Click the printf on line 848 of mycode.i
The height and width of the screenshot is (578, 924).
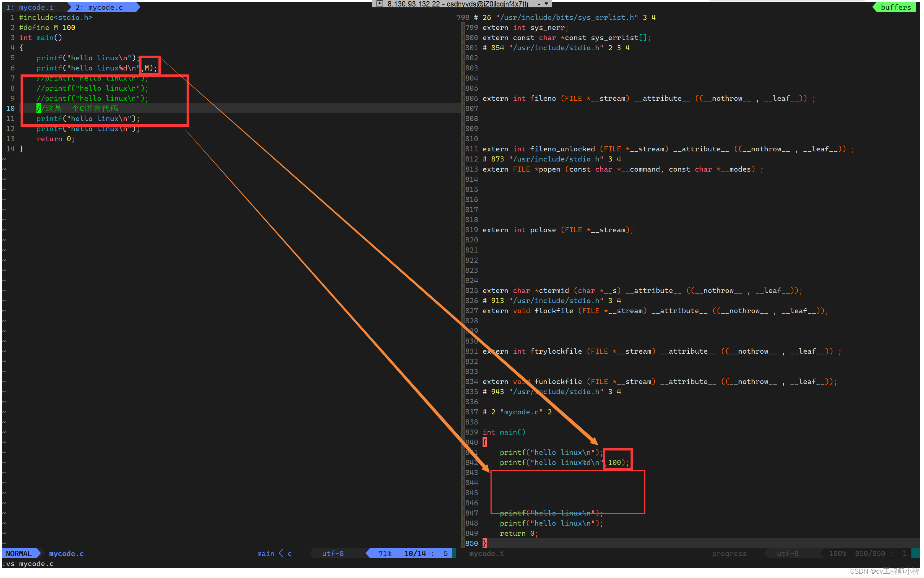point(552,523)
